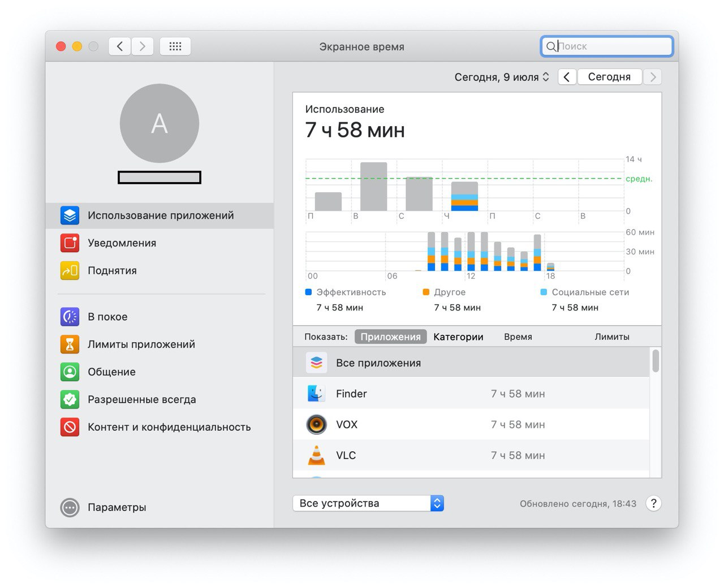Open help with question mark button
This screenshot has width=724, height=588.
pyautogui.click(x=653, y=503)
